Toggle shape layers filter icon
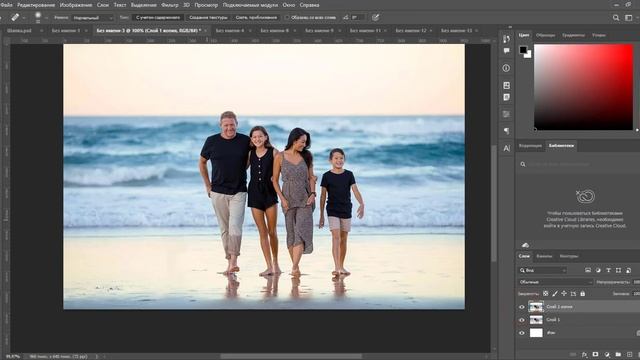Image resolution: width=640 pixels, height=360 pixels. (x=618, y=270)
